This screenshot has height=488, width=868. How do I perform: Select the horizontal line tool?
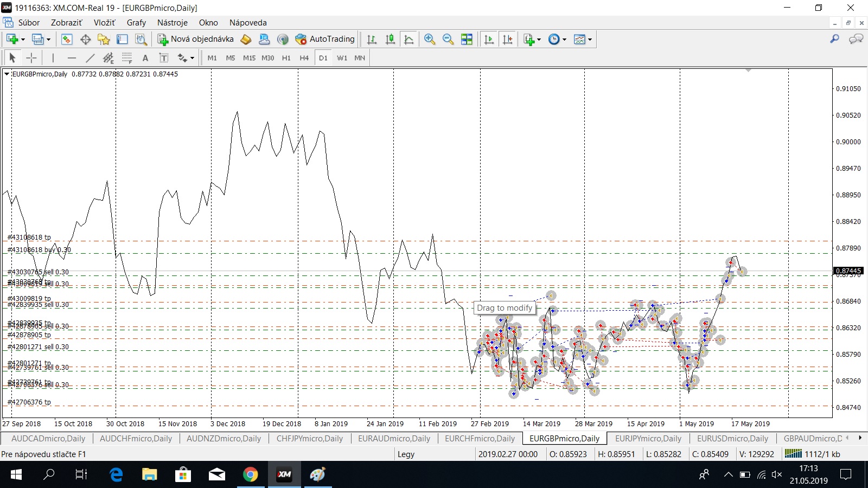[72, 58]
